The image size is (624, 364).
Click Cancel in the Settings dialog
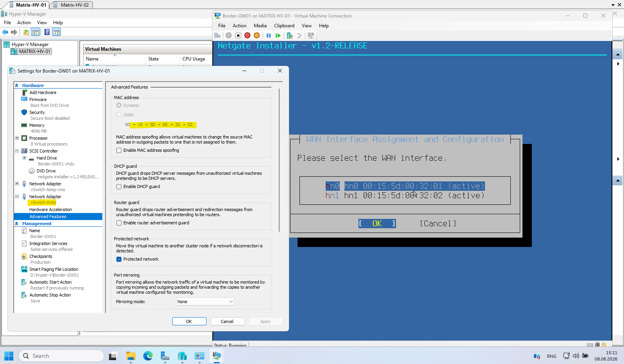pos(227,321)
